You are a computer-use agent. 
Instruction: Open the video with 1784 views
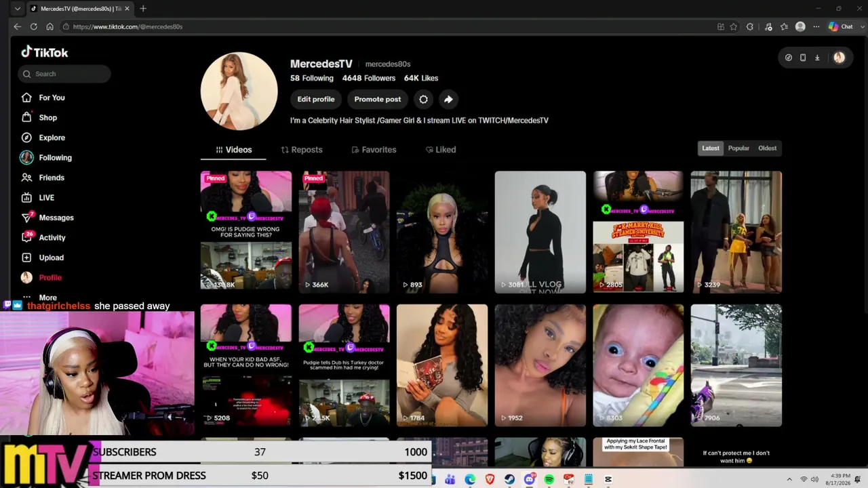(x=442, y=365)
